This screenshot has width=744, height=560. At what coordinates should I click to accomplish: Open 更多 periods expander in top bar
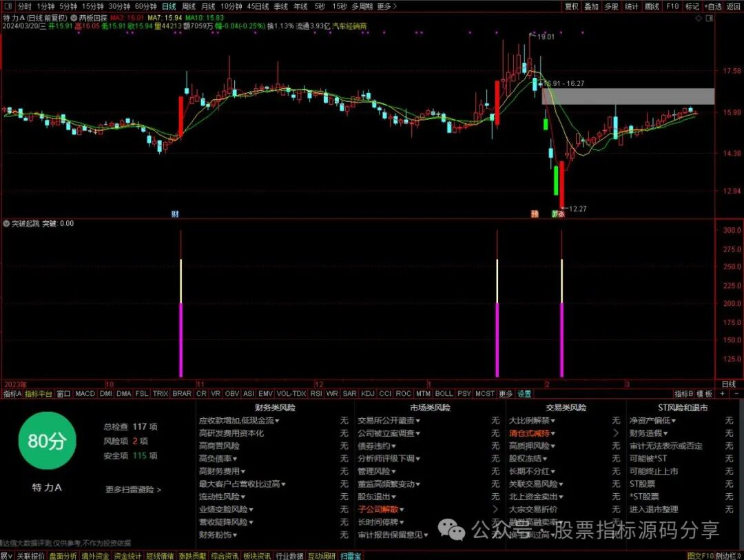[386, 6]
